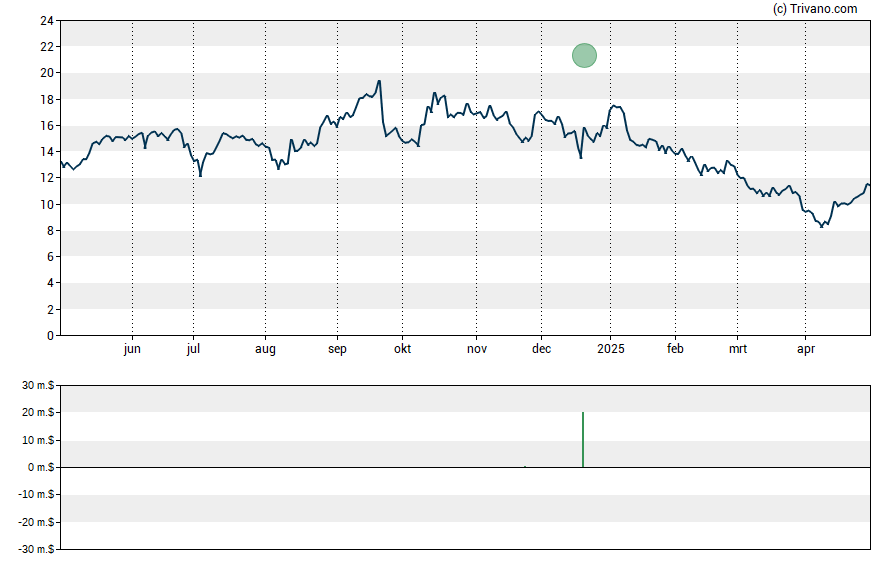Click the 'jul' month label
Viewport: 888px width, 565px height.
[193, 349]
